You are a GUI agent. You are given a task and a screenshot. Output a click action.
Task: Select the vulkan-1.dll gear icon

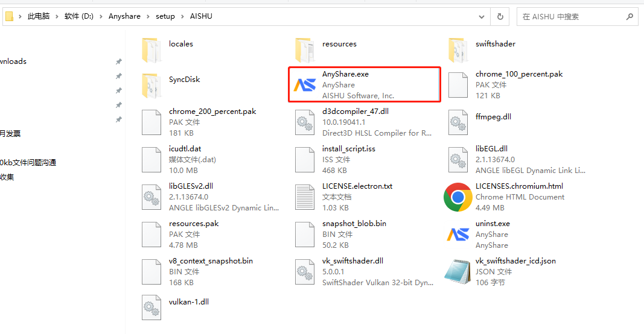pyautogui.click(x=151, y=307)
